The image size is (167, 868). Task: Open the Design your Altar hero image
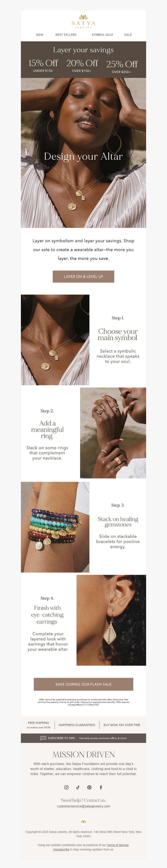click(83, 153)
